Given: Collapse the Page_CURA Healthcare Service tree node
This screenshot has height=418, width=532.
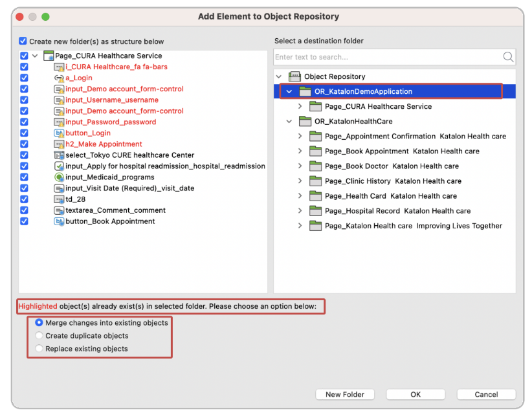Looking at the screenshot, I should click(x=35, y=56).
